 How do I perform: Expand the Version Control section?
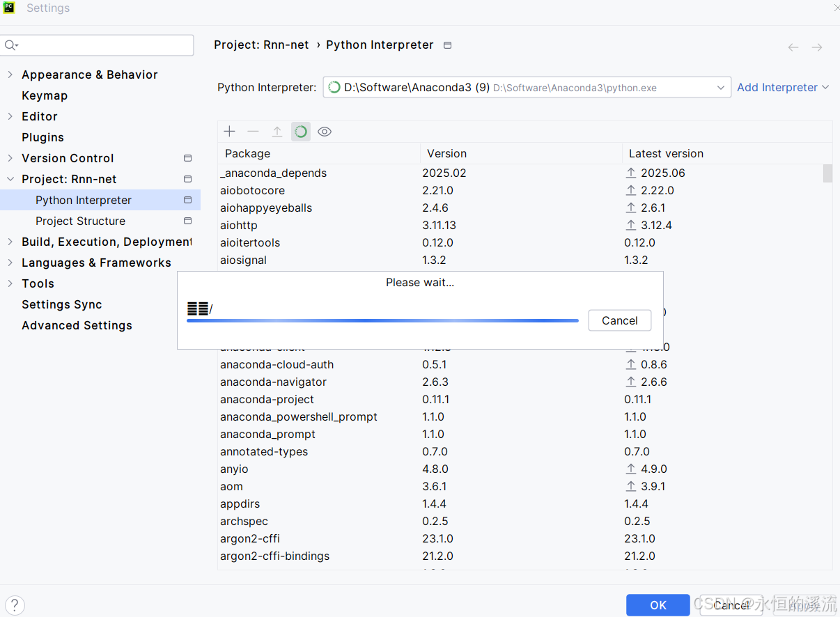point(10,158)
